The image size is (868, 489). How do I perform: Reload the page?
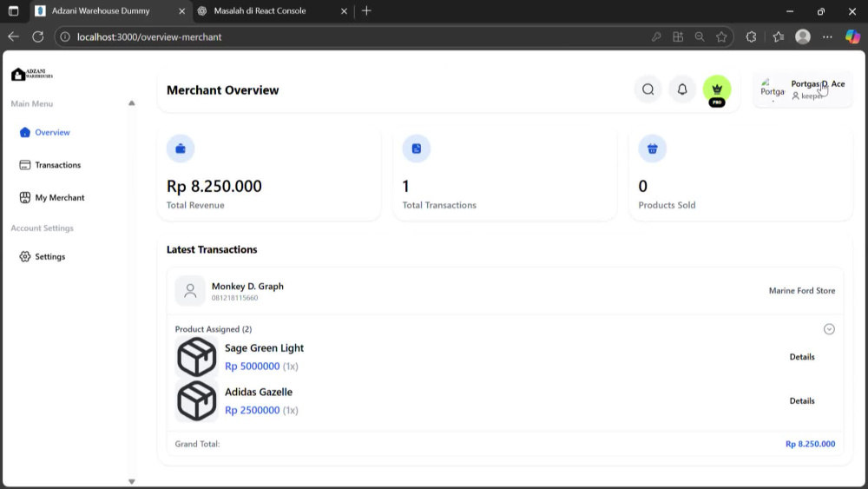pyautogui.click(x=37, y=36)
